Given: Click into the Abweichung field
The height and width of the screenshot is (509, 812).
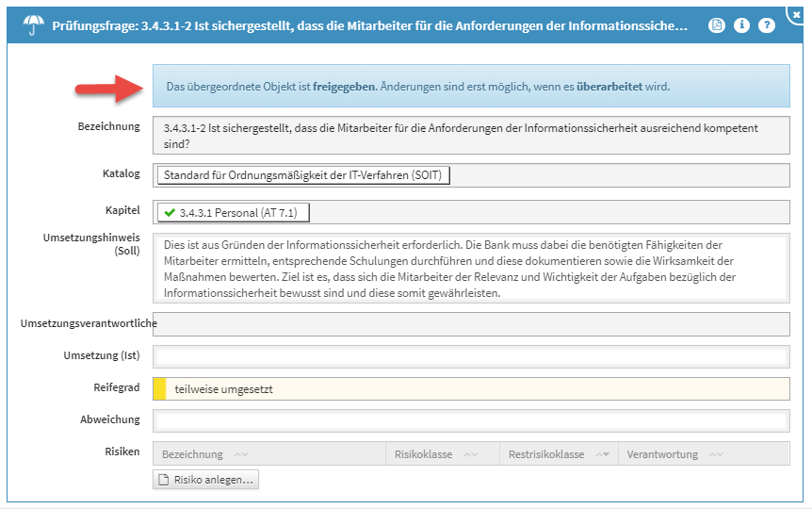Looking at the screenshot, I should pos(471,420).
